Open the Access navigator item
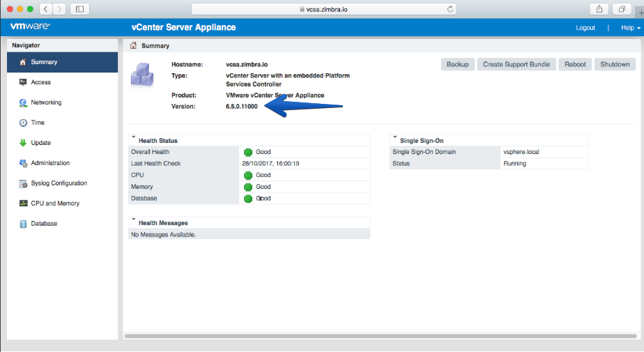 coord(63,82)
